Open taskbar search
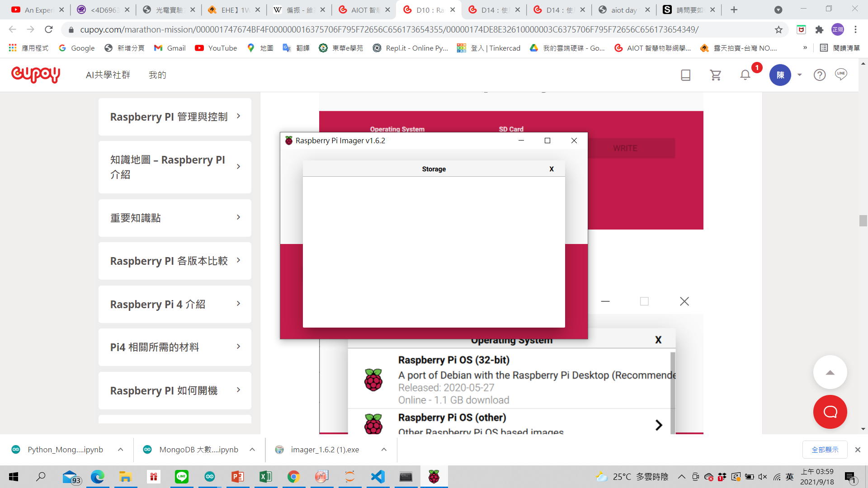The height and width of the screenshot is (488, 868). (x=41, y=477)
